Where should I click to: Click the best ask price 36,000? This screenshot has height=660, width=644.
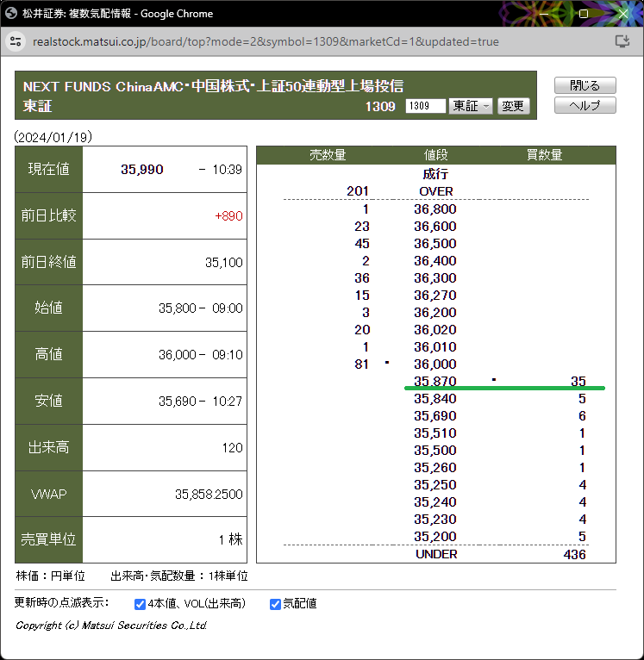click(435, 364)
